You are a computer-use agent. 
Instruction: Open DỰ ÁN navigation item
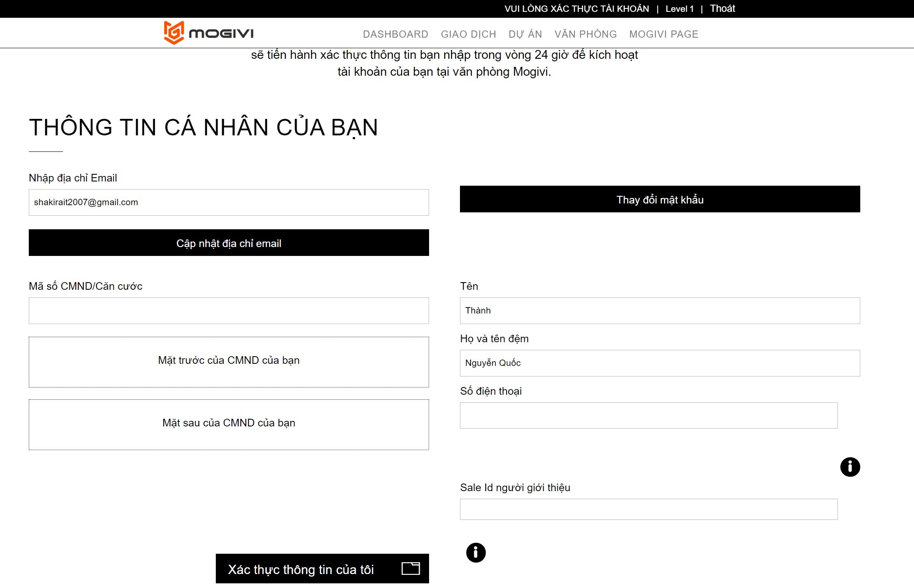[x=525, y=34]
